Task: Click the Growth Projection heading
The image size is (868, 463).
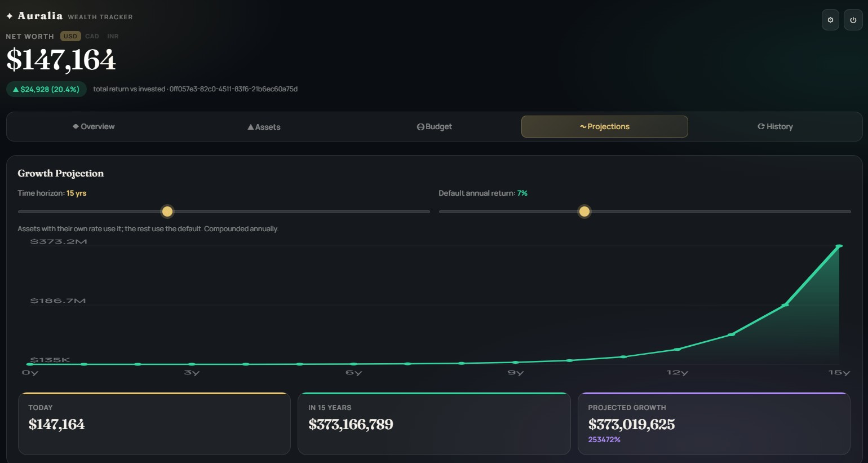Action: (x=61, y=173)
